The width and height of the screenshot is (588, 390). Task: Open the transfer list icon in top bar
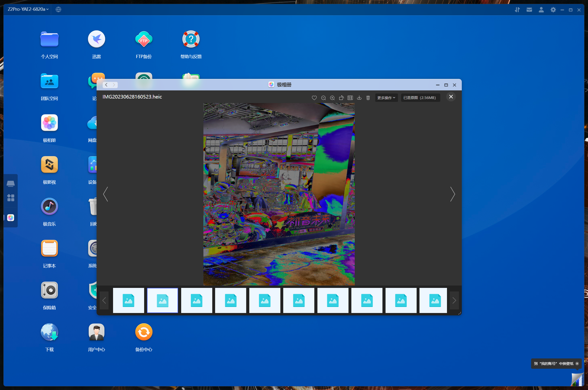coord(517,10)
